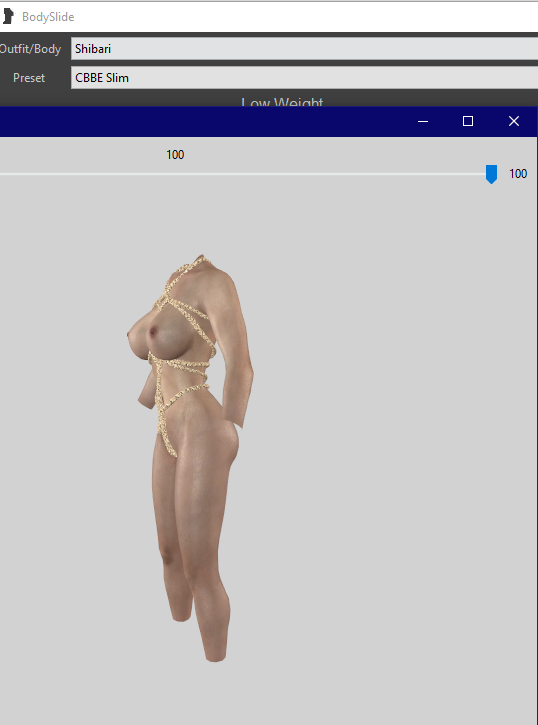Click the Preset label

click(29, 78)
